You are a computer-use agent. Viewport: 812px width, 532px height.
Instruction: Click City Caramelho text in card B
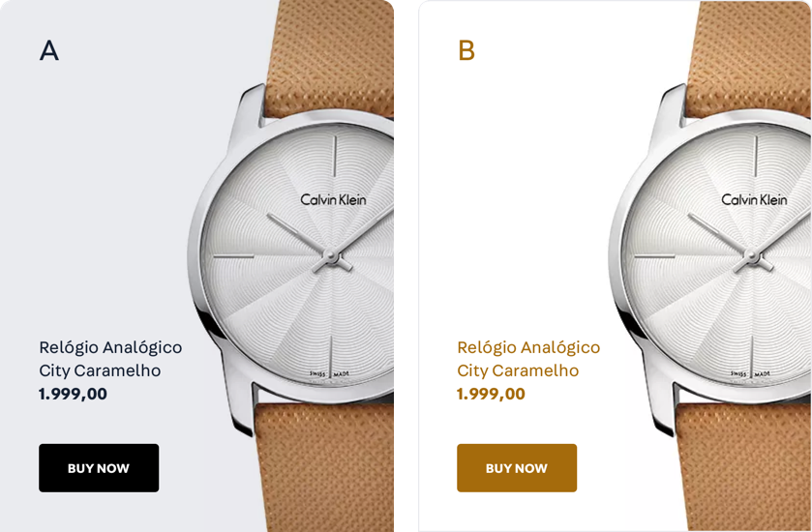(x=518, y=370)
